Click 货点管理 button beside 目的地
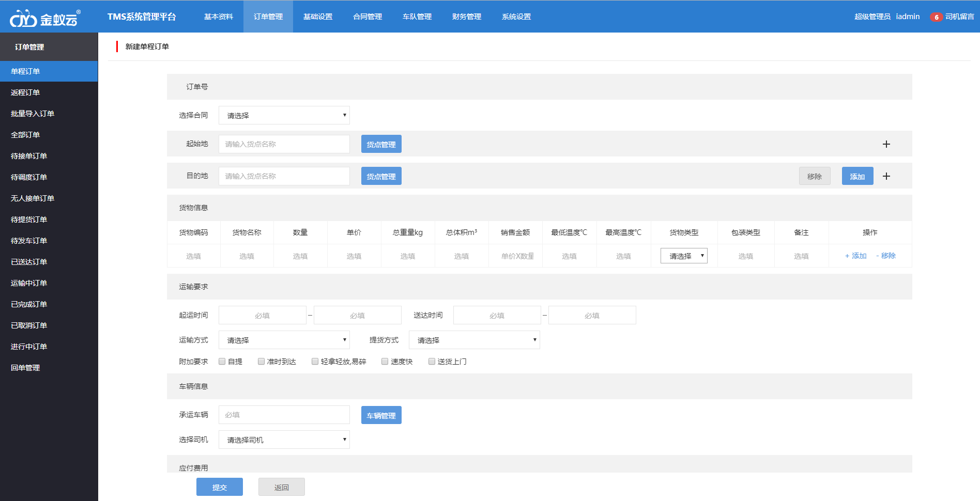 [381, 176]
